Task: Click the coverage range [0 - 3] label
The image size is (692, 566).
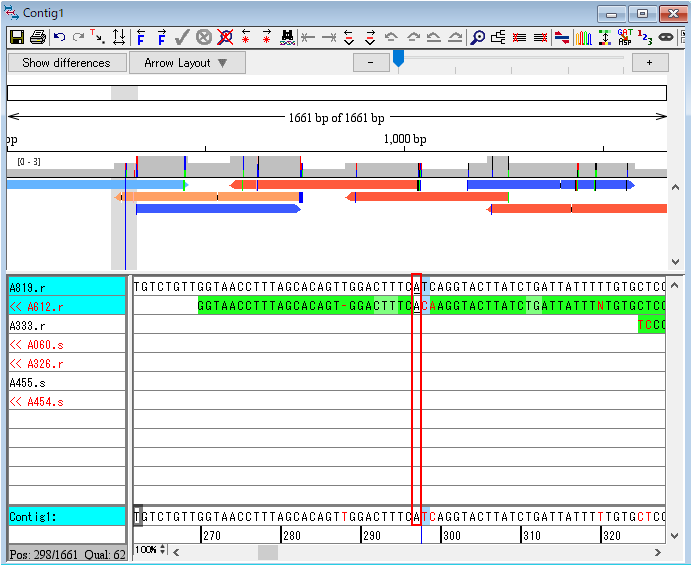Action: pos(29,162)
